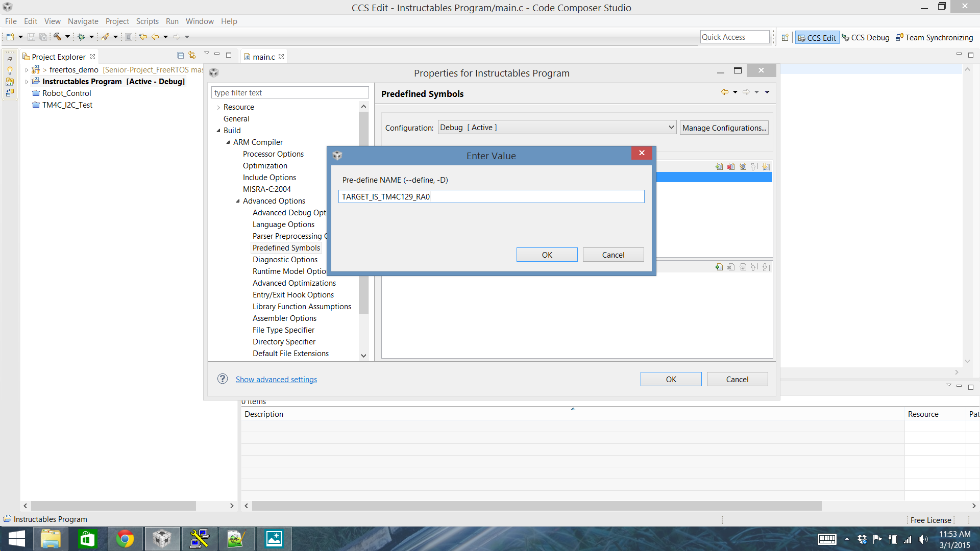Collapse the Build tree node

[x=218, y=131]
